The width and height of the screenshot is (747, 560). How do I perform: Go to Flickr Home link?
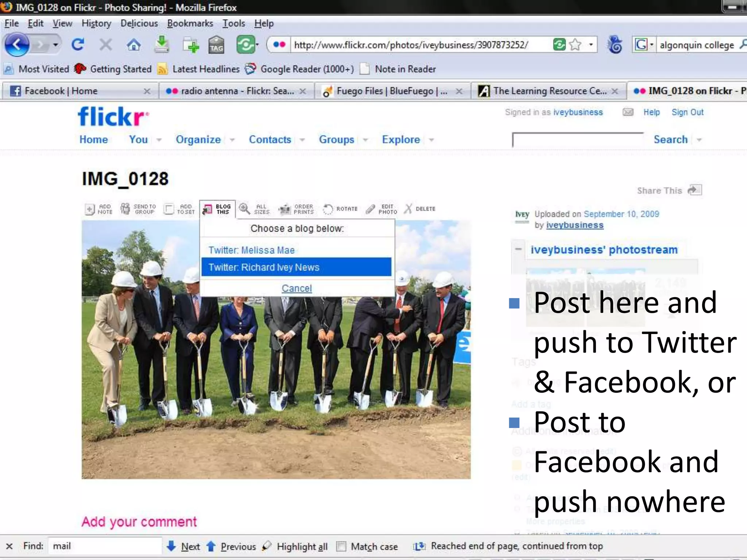(94, 140)
